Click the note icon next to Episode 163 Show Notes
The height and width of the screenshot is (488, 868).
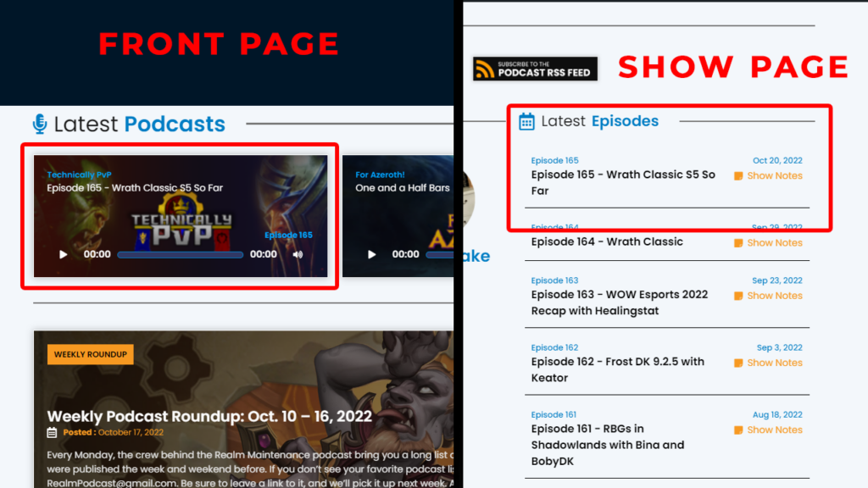pyautogui.click(x=738, y=296)
